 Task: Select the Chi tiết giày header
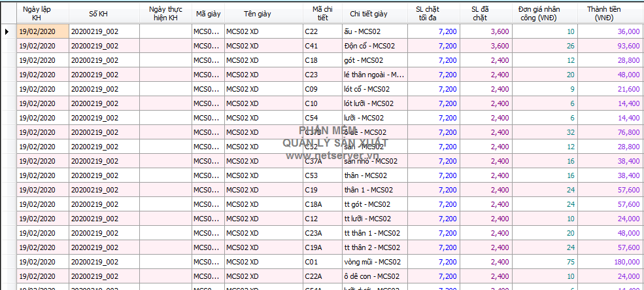(x=368, y=13)
